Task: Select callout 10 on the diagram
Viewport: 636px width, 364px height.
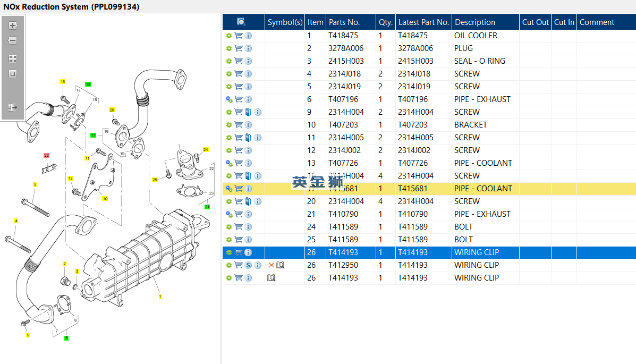Action: tap(105, 199)
